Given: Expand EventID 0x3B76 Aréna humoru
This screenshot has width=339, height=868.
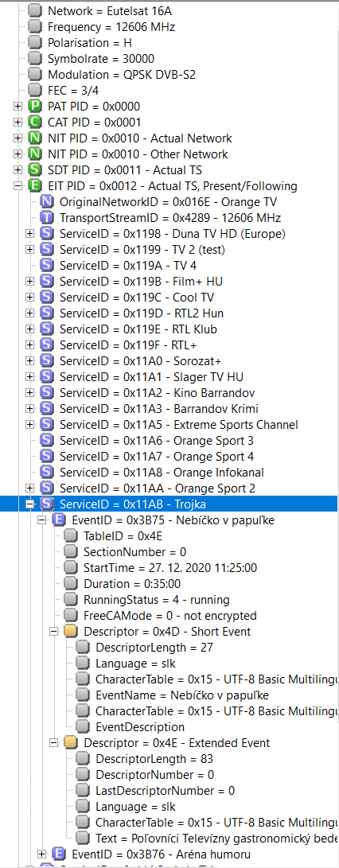Looking at the screenshot, I should (x=42, y=854).
